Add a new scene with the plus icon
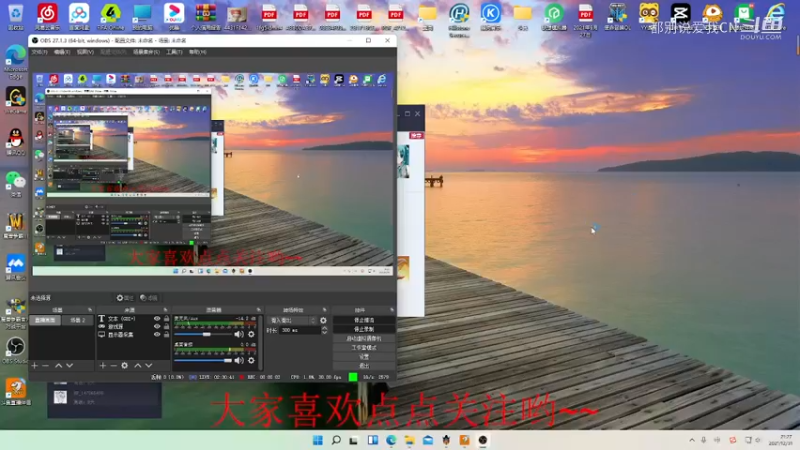Image resolution: width=800 pixels, height=450 pixels. (35, 366)
